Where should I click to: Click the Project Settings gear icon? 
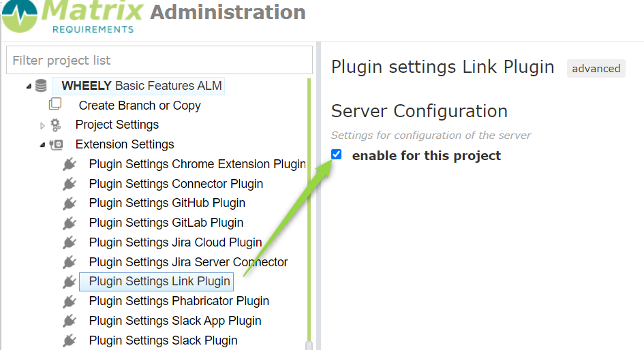[x=55, y=125]
